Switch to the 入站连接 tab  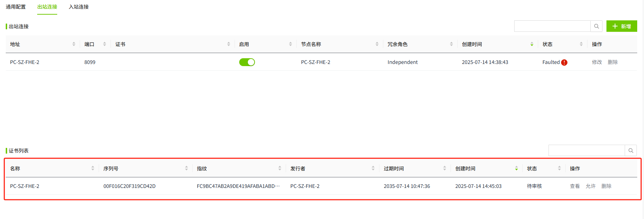(x=79, y=7)
